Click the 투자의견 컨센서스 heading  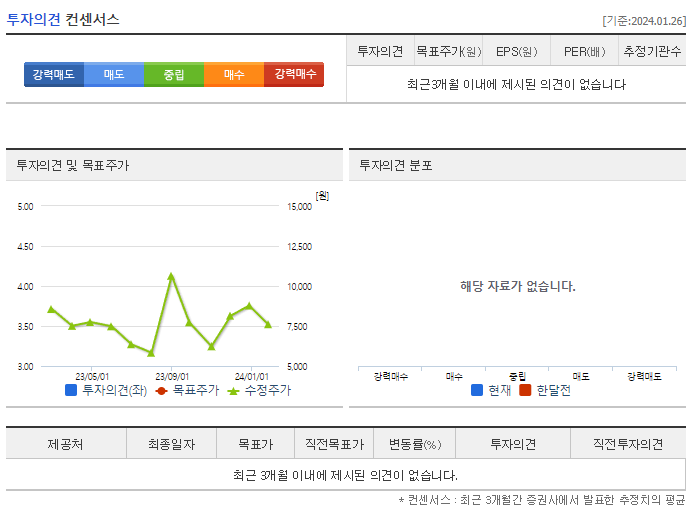coord(63,20)
